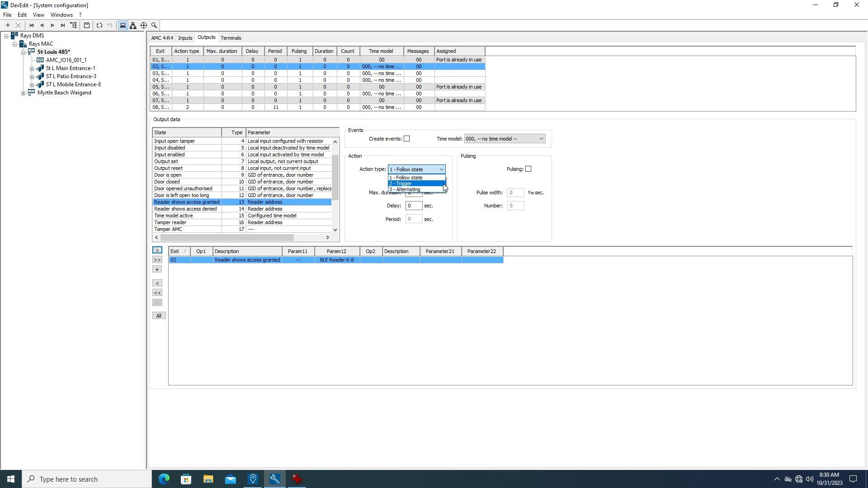Click the add new item plus icon
Screen dimensions: 868x488
pos(8,25)
